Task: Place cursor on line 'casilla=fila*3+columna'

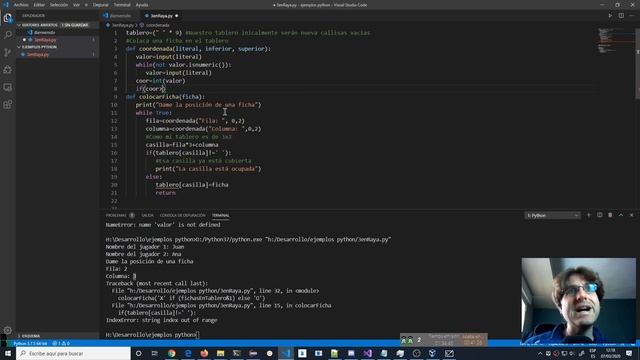Action: pyautogui.click(x=182, y=144)
